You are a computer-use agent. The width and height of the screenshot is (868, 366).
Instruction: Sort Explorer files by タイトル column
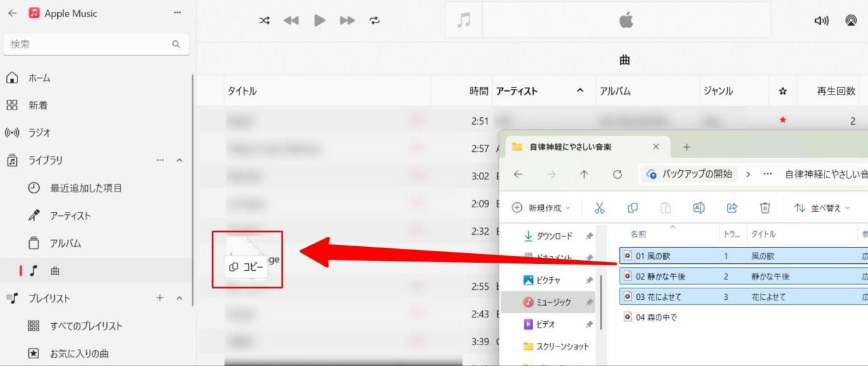762,234
